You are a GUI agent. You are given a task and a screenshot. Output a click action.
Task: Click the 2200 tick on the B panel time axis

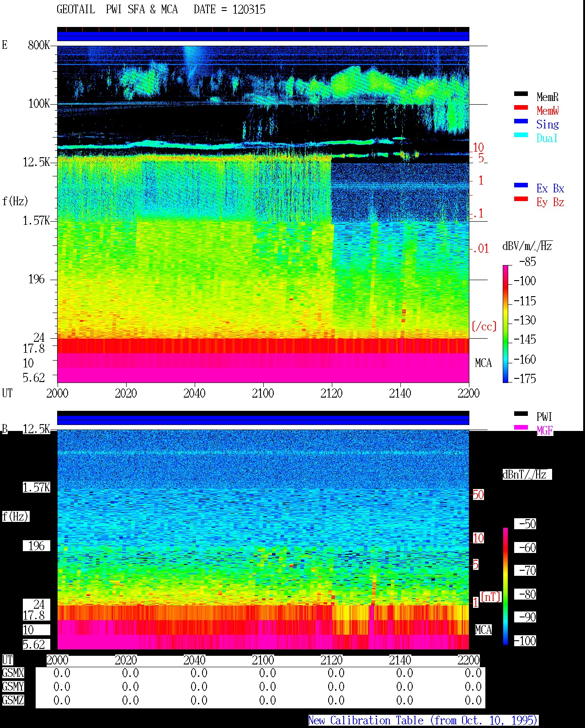468,660
